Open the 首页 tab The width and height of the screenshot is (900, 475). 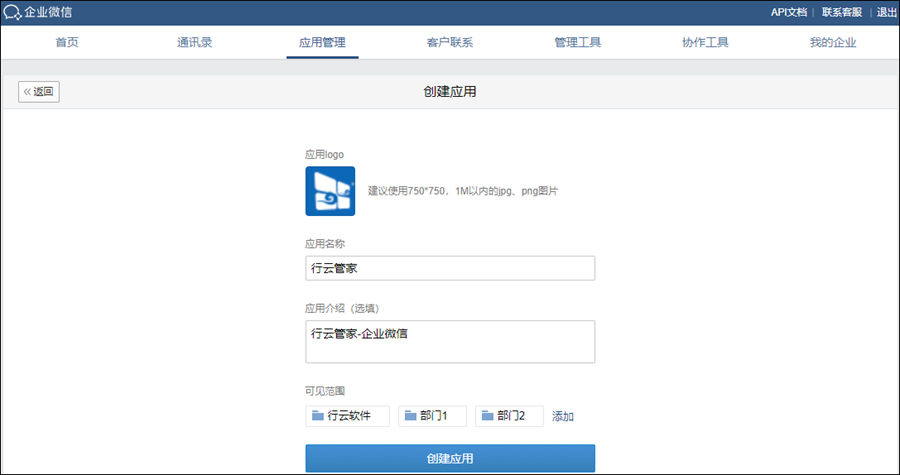click(x=67, y=43)
